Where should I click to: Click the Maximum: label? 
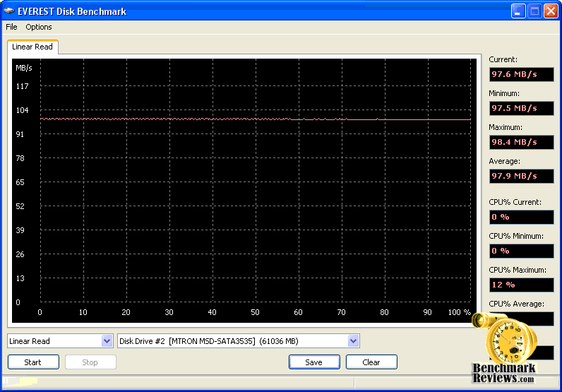506,127
